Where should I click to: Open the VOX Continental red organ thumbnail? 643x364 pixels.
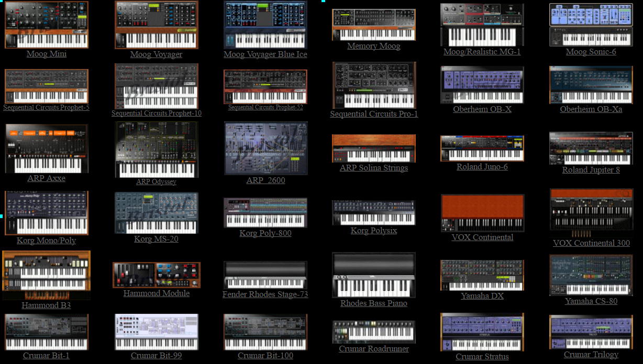pos(482,213)
